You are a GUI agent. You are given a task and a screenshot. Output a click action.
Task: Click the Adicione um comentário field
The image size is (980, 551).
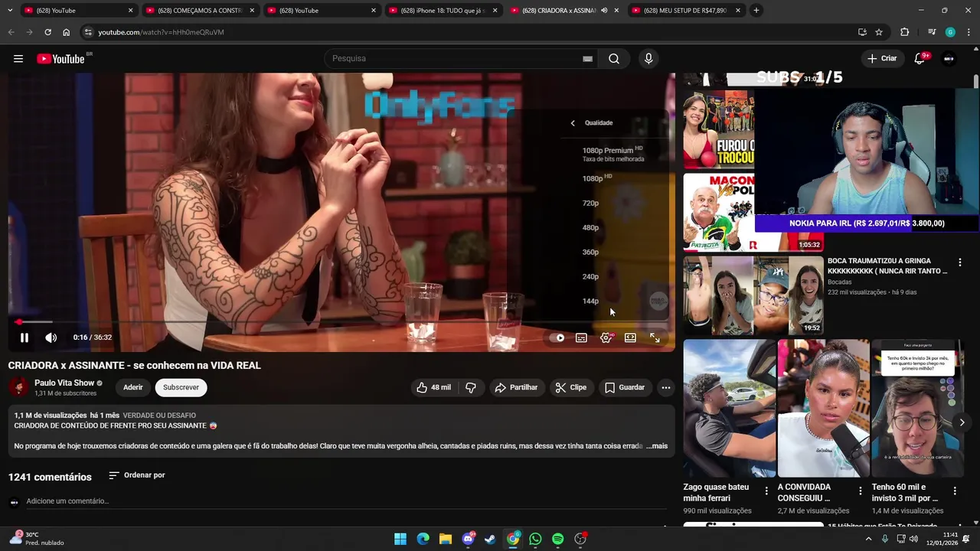tap(346, 501)
